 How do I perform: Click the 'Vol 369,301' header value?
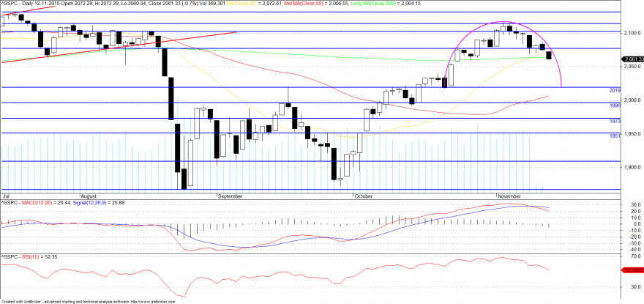212,3
